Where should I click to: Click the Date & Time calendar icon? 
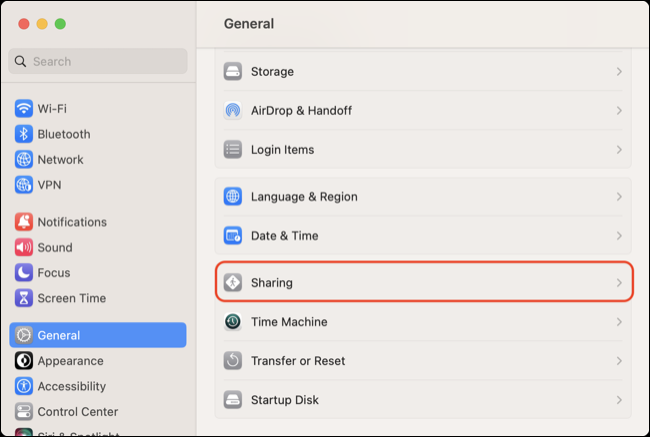coord(233,236)
